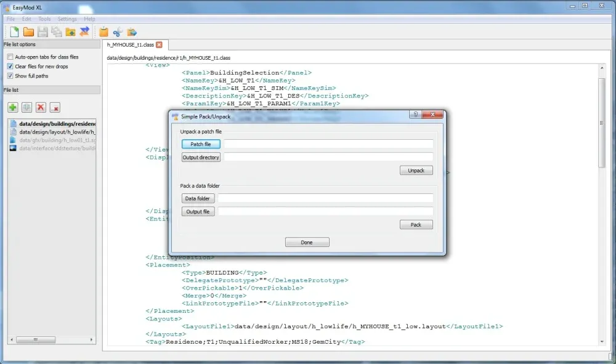Toggle the Show full paths checkbox
Screen dimensions: 616x364
pos(10,76)
